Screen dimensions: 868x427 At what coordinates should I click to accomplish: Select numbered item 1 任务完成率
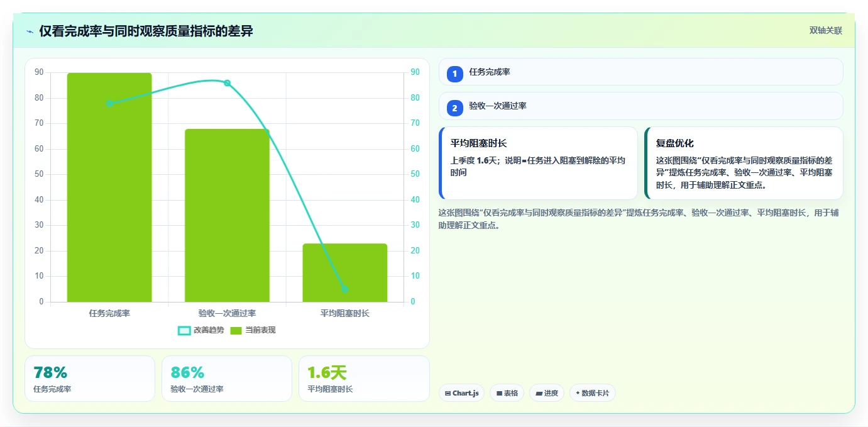(640, 72)
